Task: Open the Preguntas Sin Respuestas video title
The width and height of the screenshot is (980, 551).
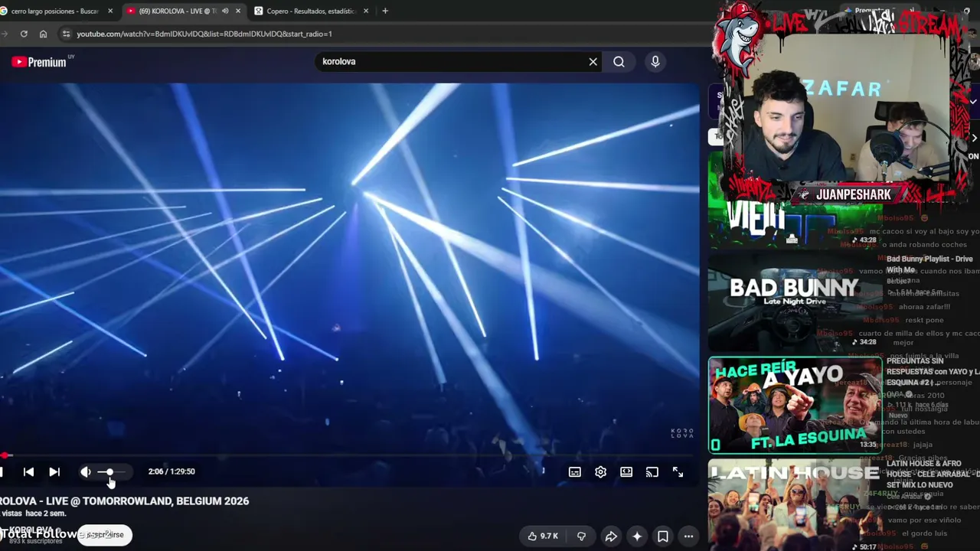Action: point(933,371)
